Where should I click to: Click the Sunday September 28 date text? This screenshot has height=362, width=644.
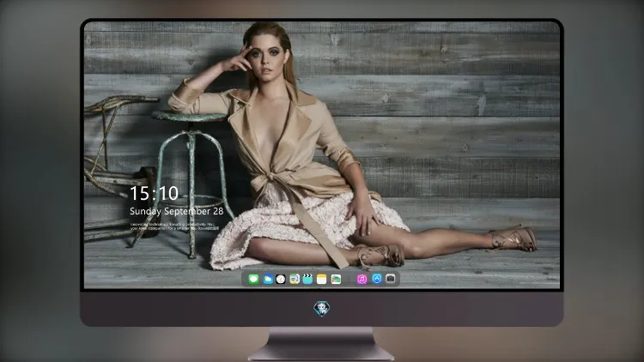(x=177, y=211)
